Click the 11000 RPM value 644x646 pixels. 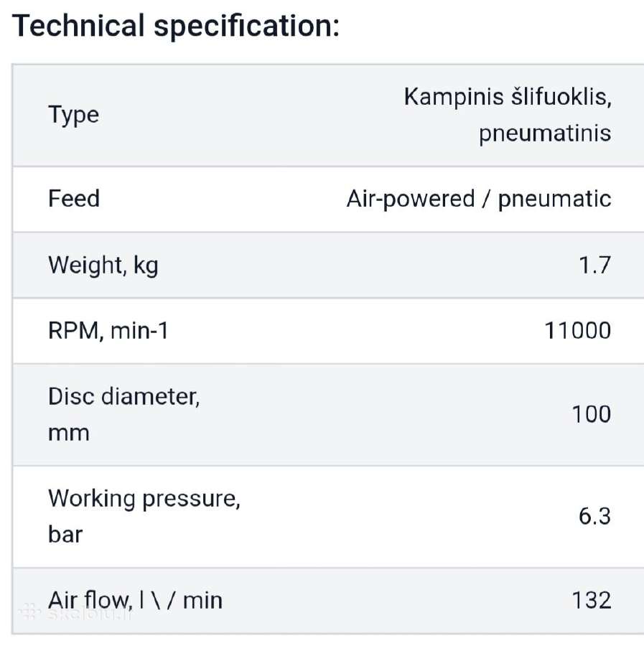tap(578, 331)
